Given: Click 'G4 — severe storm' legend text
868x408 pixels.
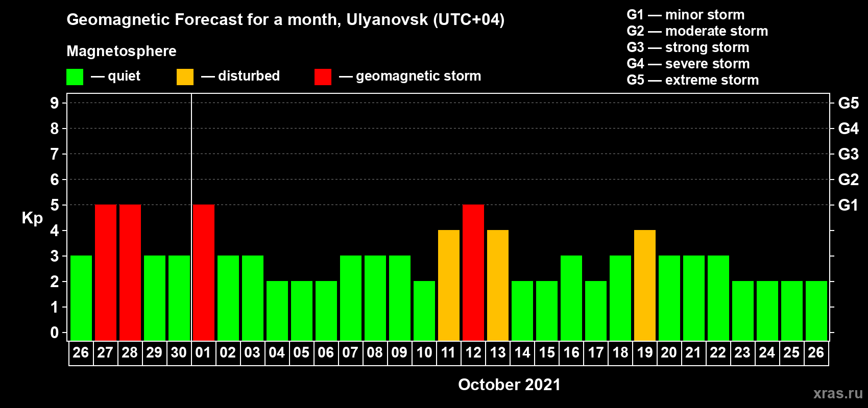Looking at the screenshot, I should tap(688, 64).
